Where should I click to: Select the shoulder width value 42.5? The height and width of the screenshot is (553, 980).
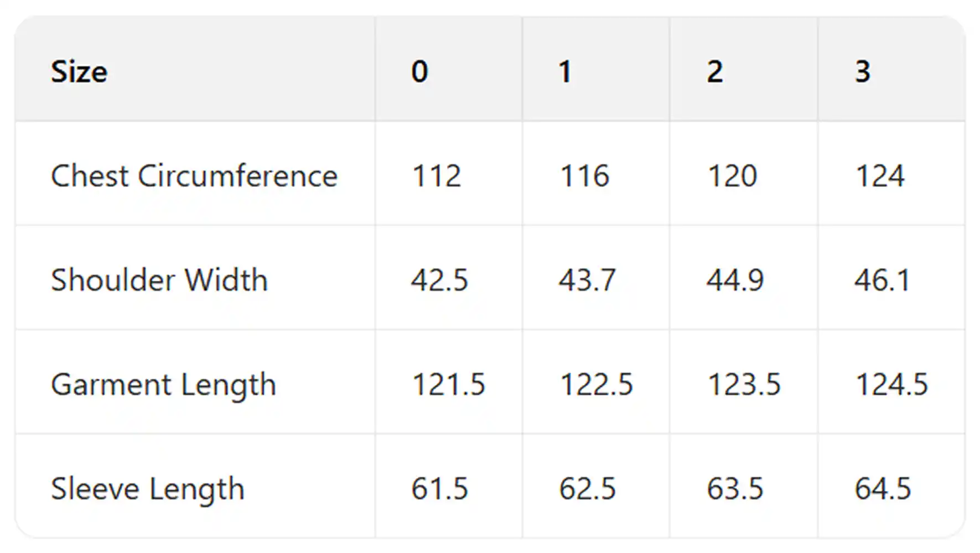(x=439, y=280)
